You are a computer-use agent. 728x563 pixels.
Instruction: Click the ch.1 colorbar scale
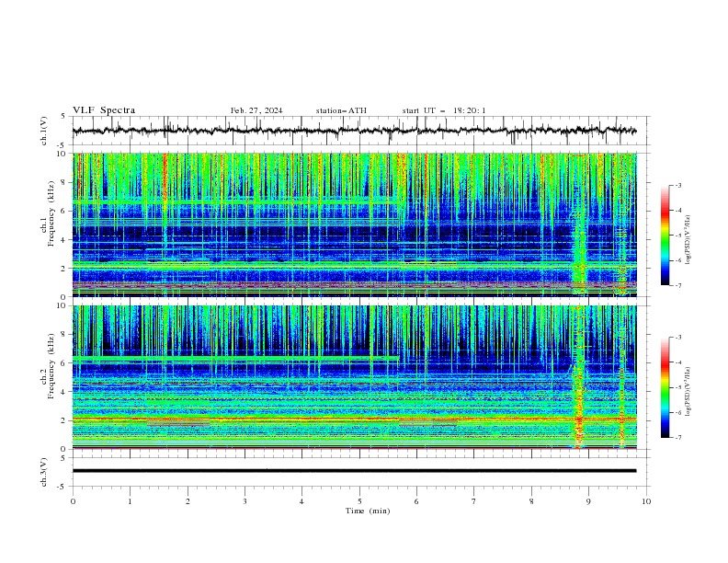665,235
